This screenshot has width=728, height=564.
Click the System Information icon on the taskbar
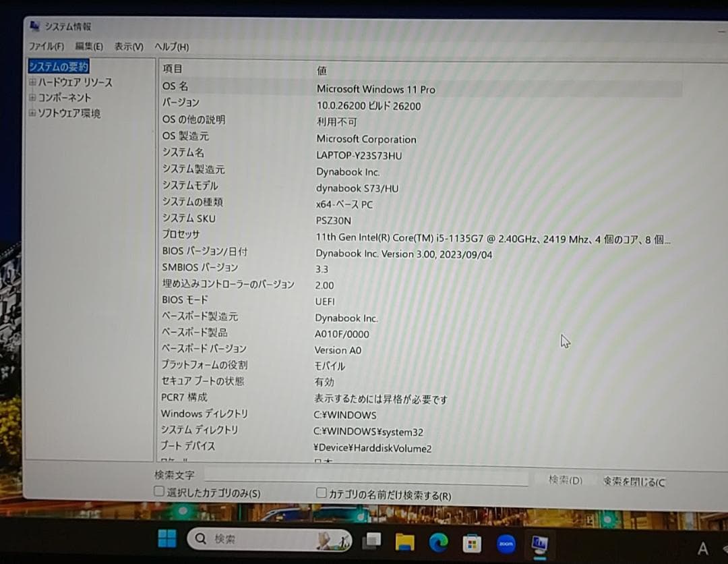coord(540,542)
